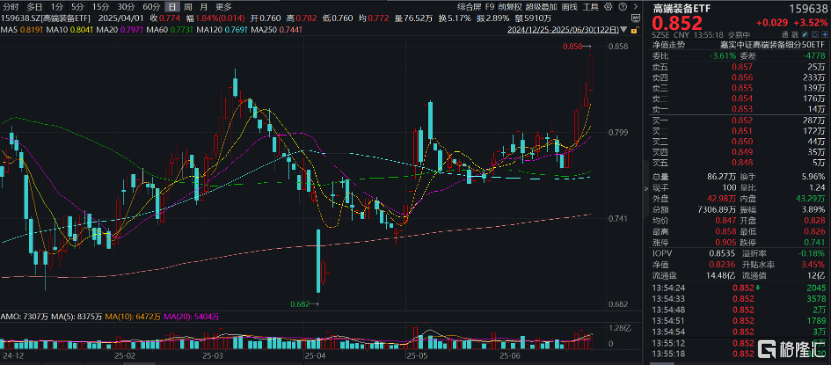The width and height of the screenshot is (832, 366).
Task: Click the date range 2024/12/25-2025/06/30 link
Action: [x=562, y=30]
